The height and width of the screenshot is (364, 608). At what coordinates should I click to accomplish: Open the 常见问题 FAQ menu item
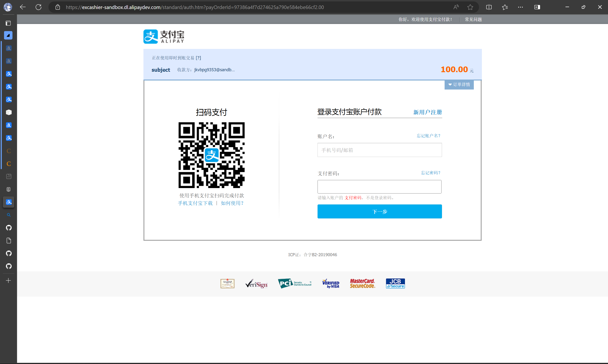[473, 19]
